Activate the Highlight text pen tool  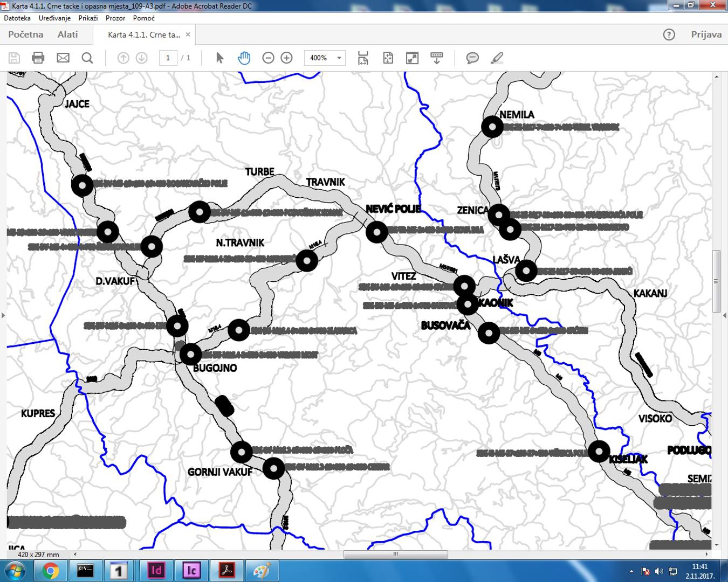coord(497,58)
